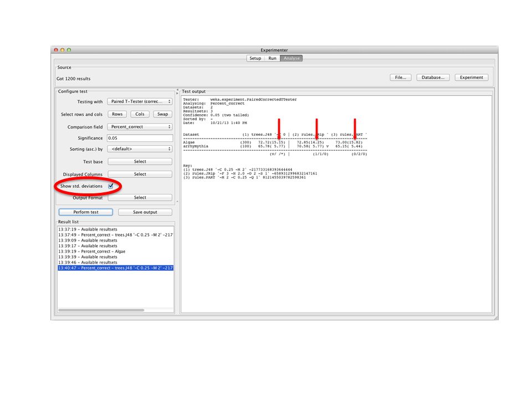The width and height of the screenshot is (532, 399).
Task: Click the Save output button
Action: pos(145,212)
